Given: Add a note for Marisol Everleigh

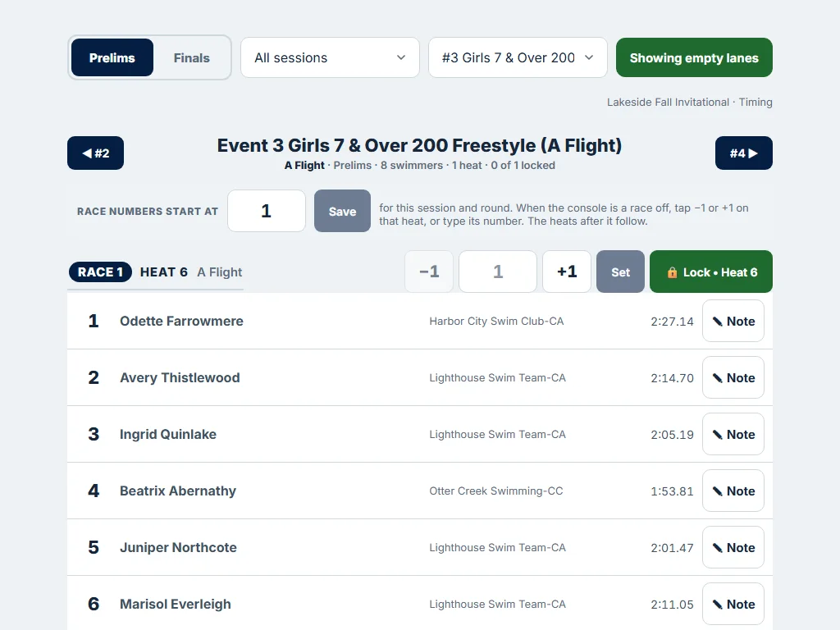Looking at the screenshot, I should coord(733,605).
